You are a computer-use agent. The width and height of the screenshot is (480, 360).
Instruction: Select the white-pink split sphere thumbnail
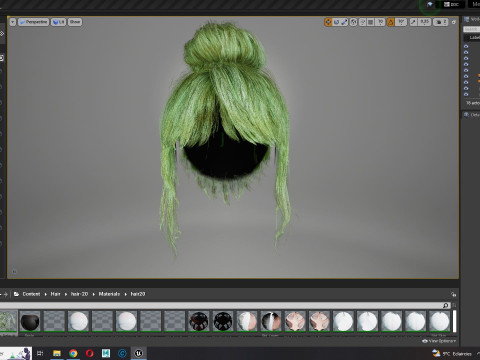(x=247, y=321)
